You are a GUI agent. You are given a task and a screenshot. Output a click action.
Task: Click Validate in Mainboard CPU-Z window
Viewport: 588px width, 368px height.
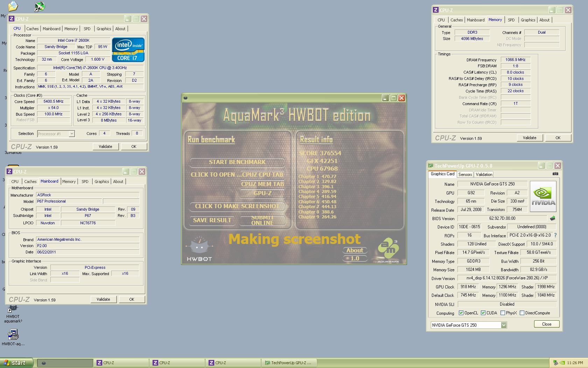(103, 299)
